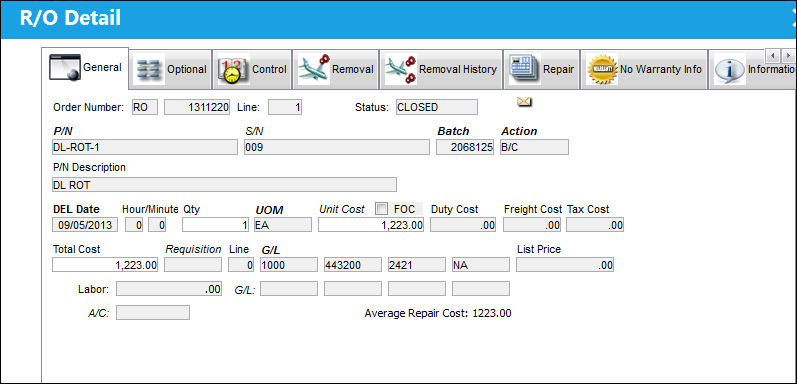Click the requisition Line field showing 0

click(x=241, y=264)
